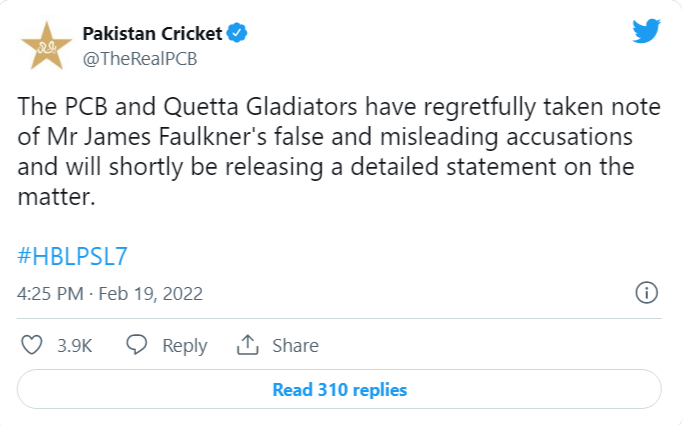Screen dimensions: 682x425
Task: Open the Pakistan Cricket profile name
Action: [x=152, y=35]
